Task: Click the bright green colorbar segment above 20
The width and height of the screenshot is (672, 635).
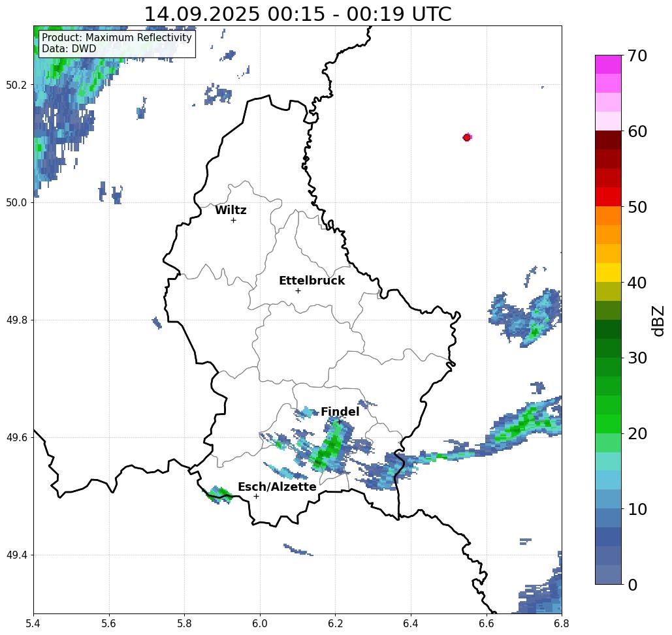Action: point(608,424)
